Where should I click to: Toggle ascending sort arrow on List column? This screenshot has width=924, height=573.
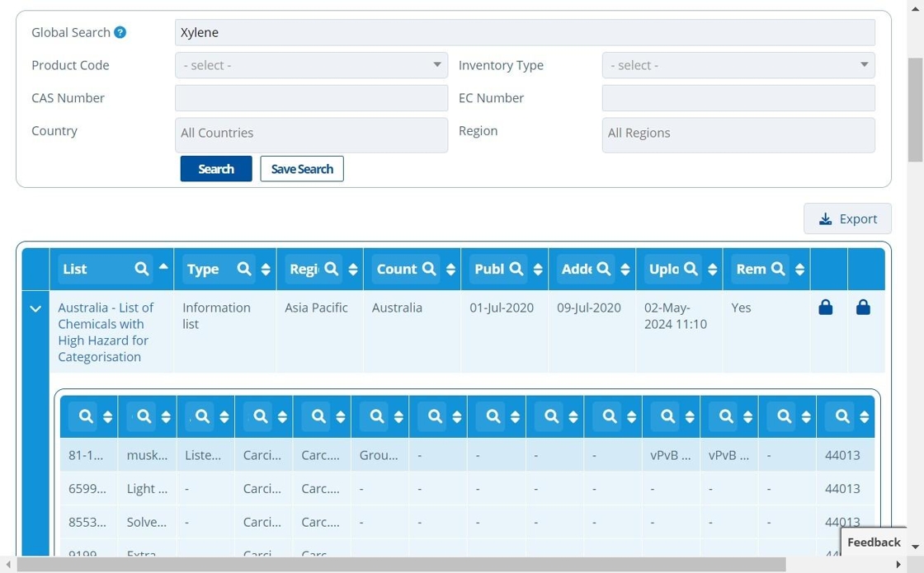click(163, 266)
